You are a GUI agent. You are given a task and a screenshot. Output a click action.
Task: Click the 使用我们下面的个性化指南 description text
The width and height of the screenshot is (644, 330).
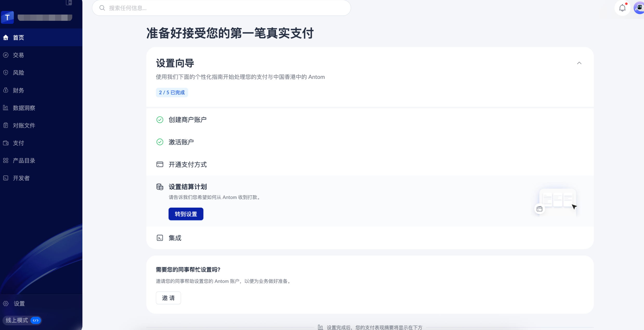[x=240, y=77]
